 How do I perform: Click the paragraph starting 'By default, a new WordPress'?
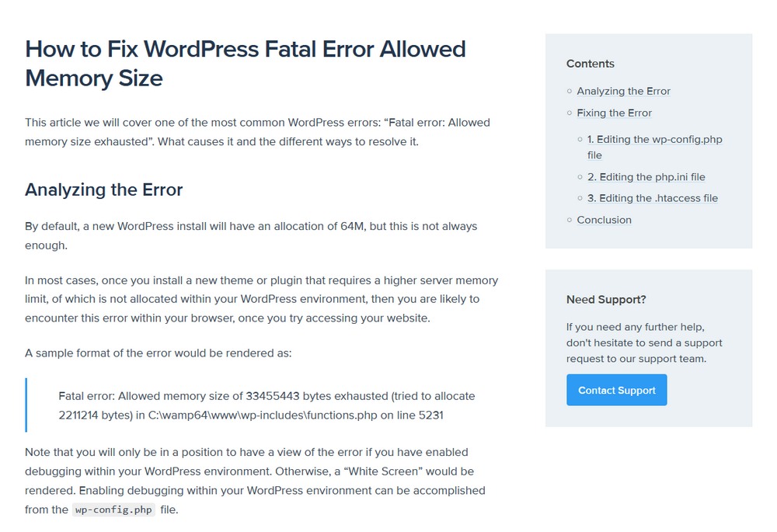251,236
